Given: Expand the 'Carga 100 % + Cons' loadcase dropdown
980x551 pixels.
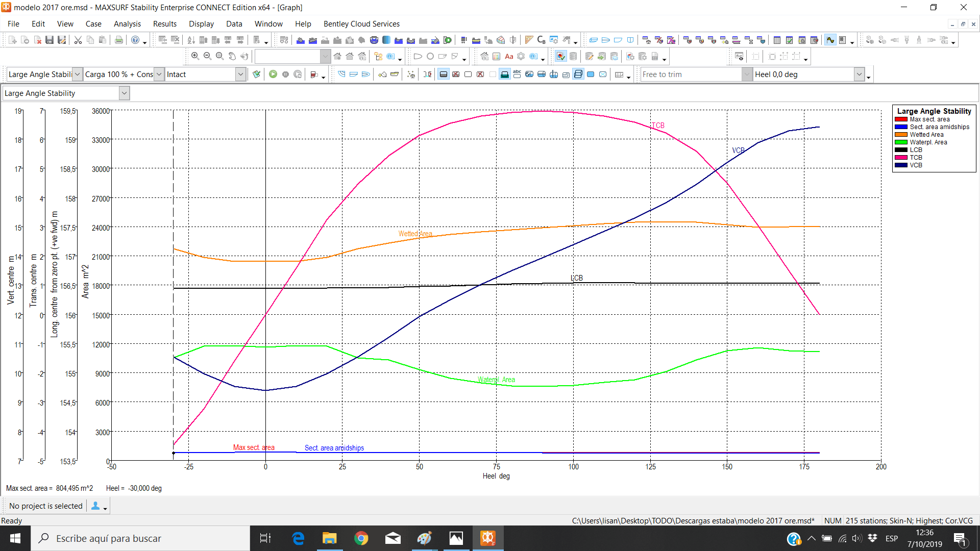Looking at the screenshot, I should (159, 74).
